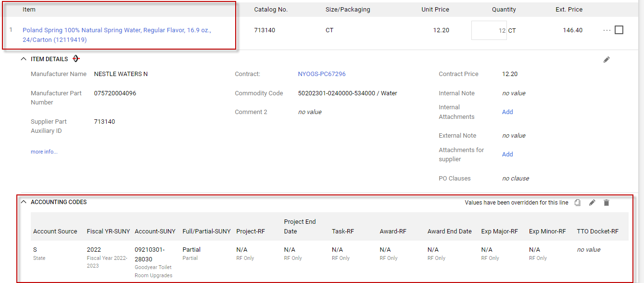Add an Internal Attachment
The image size is (644, 283).
[x=507, y=112]
